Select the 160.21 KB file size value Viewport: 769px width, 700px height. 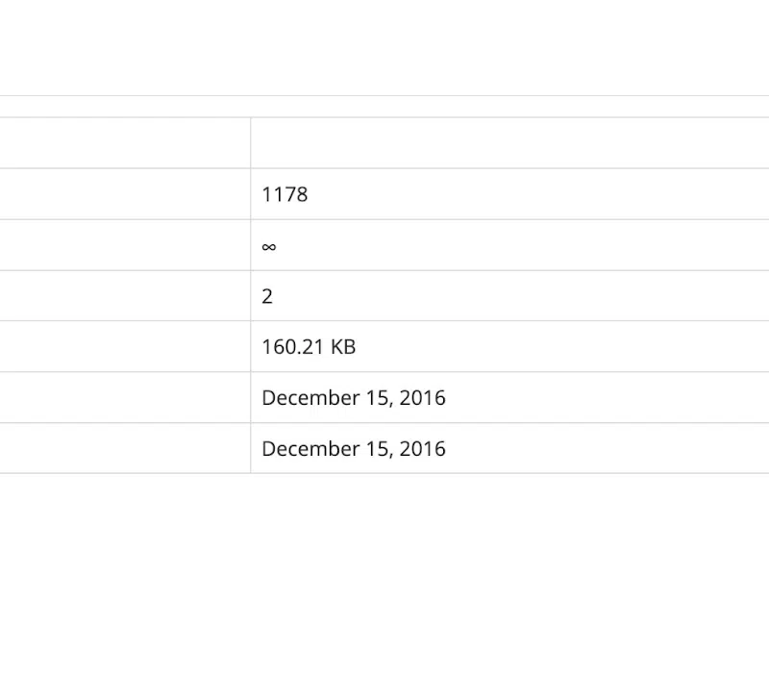tap(309, 347)
